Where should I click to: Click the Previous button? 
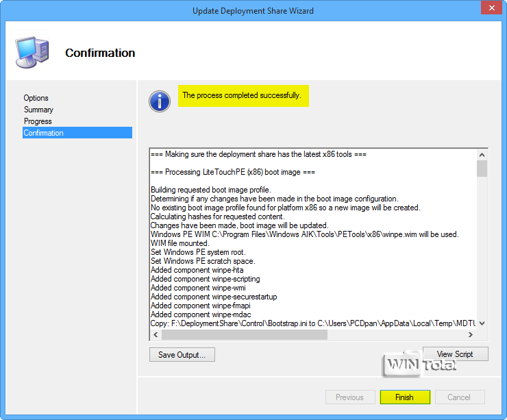[350, 397]
